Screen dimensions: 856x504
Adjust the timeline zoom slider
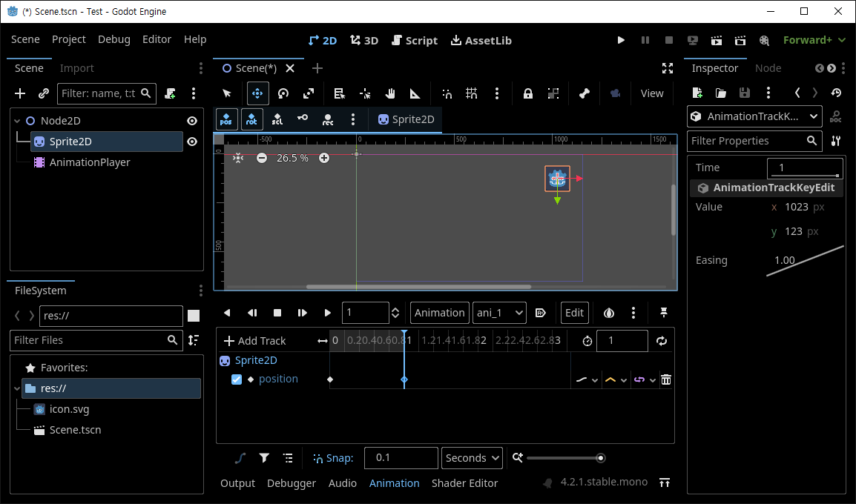564,458
